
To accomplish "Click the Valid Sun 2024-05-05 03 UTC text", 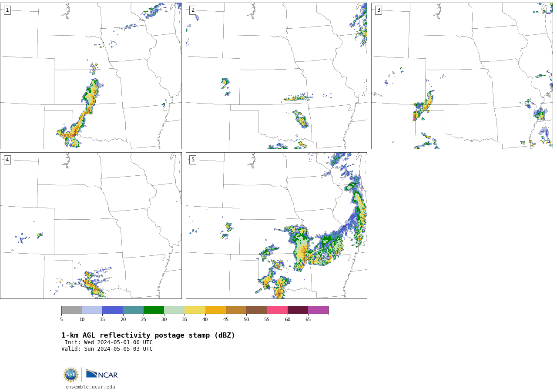I will coord(107,349).
